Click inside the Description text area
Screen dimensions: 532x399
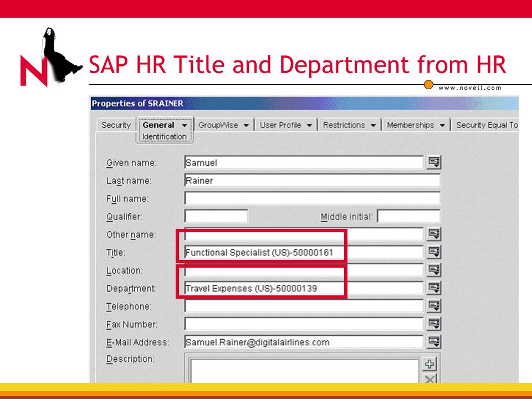pos(304,371)
